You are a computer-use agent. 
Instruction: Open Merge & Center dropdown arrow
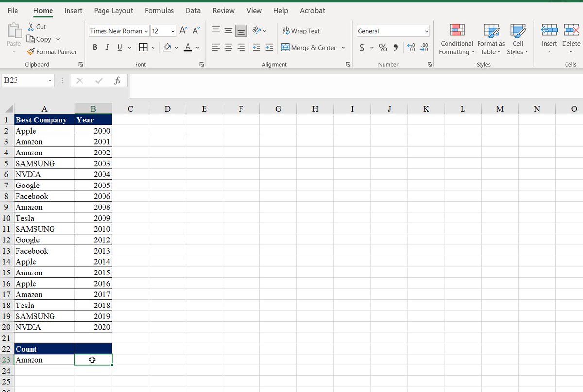pos(343,48)
